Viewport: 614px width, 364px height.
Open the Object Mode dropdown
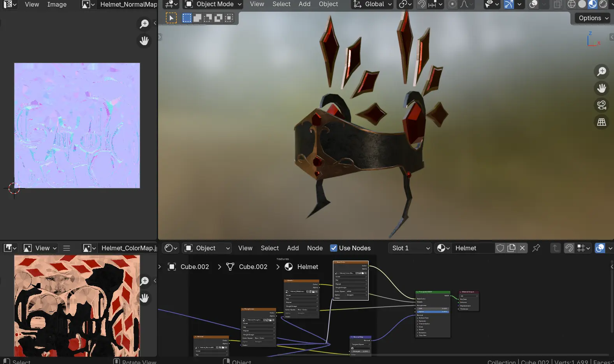[x=213, y=4]
